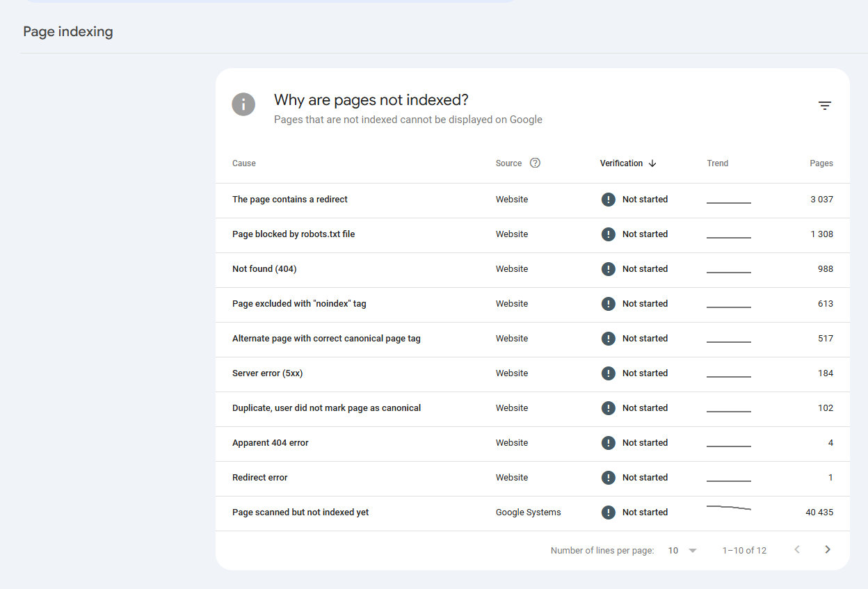Viewport: 868px width, 589px height.
Task: Open 'Page blocked by robots.txt file' cause
Action: coord(294,234)
